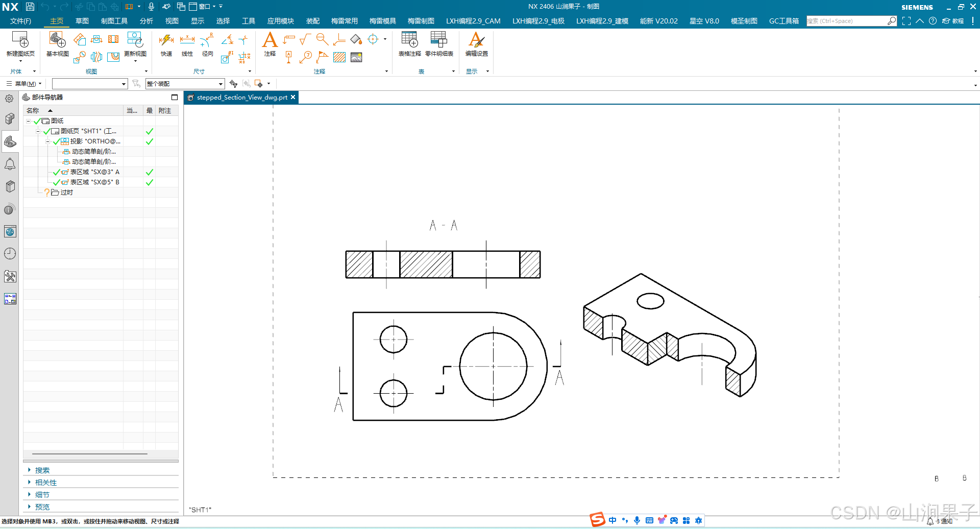The width and height of the screenshot is (980, 529).
Task: Select the stepped_Section_View_dwg.prt document tab
Action: click(241, 98)
